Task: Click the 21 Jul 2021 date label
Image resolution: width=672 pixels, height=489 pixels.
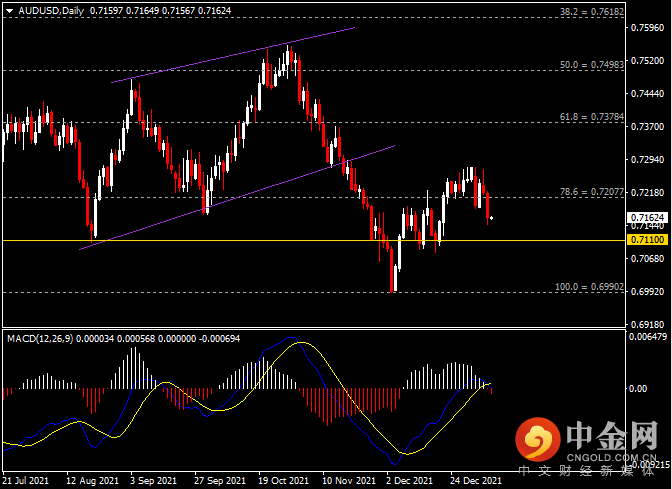Action: point(25,481)
